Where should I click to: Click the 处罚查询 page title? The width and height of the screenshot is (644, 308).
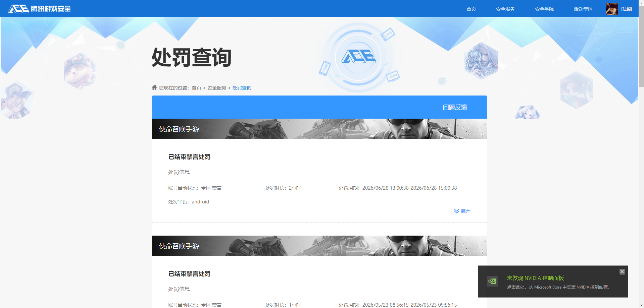192,57
